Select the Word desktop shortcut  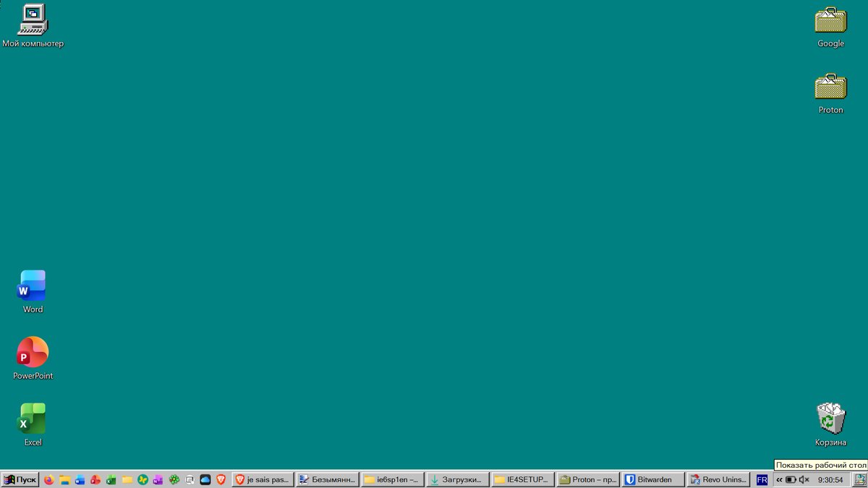click(33, 292)
